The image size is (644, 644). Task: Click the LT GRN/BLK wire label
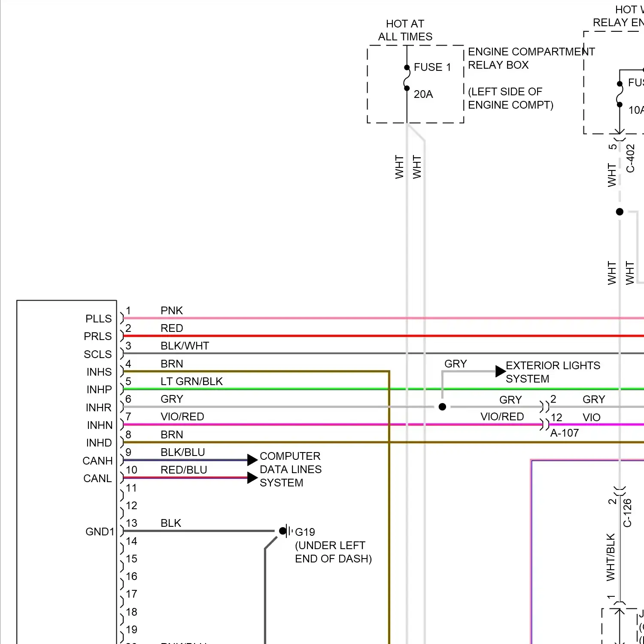pyautogui.click(x=191, y=381)
